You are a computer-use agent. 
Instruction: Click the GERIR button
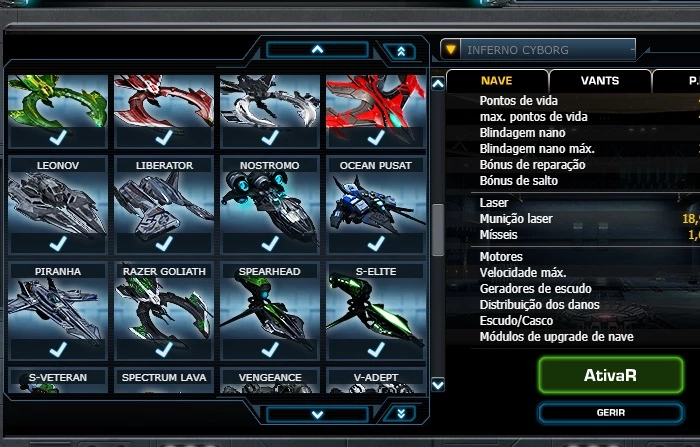click(610, 413)
